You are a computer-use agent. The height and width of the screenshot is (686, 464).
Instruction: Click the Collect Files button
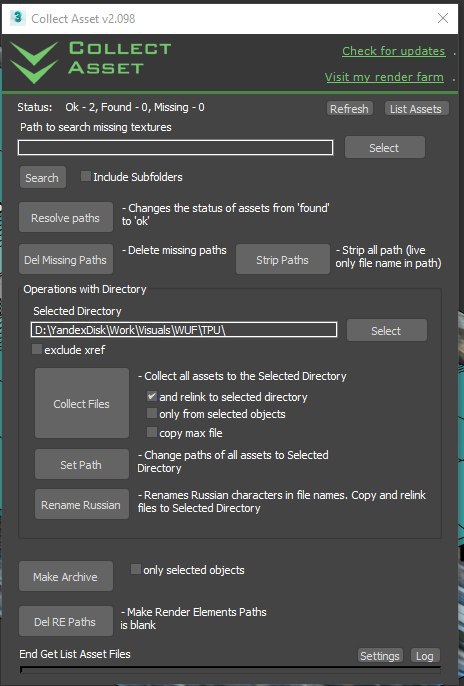(x=82, y=403)
